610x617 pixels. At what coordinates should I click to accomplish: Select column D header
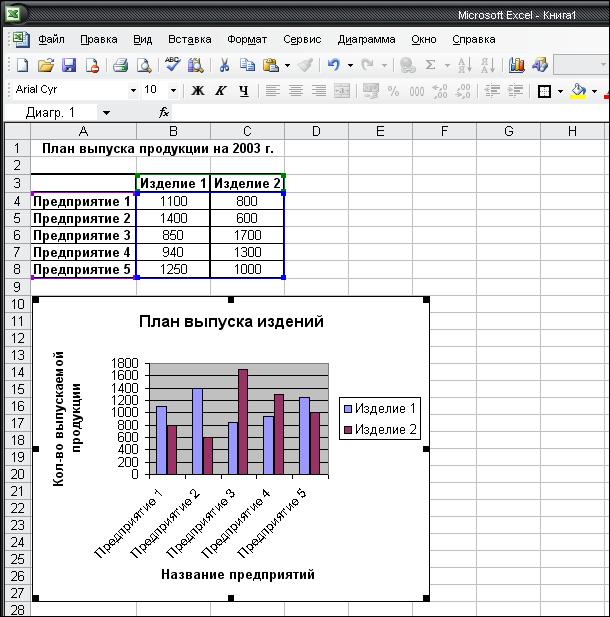[316, 131]
